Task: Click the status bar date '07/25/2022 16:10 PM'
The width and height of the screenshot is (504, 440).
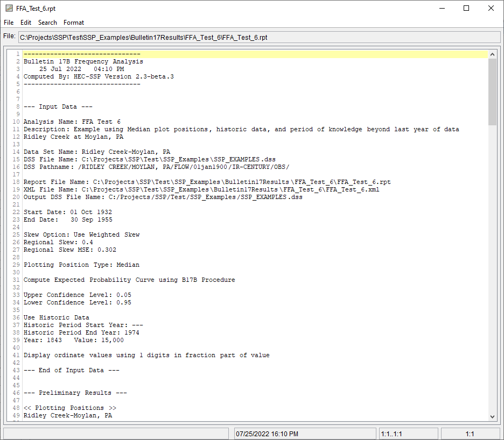Action: tap(267, 434)
